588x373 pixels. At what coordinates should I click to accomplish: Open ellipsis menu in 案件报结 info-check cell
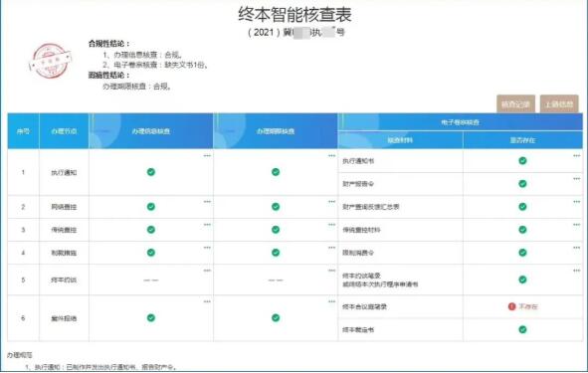pos(207,301)
